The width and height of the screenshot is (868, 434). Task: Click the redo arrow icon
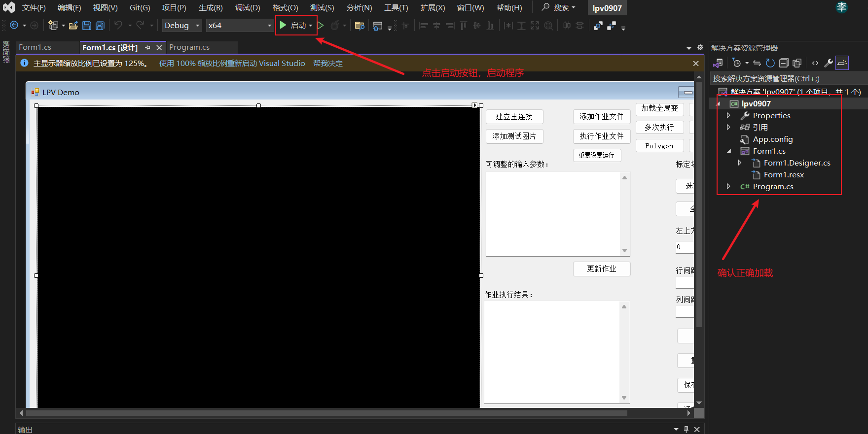pos(141,25)
